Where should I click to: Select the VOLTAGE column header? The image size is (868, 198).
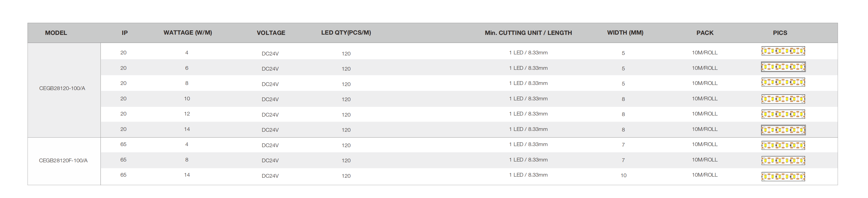[x=271, y=33]
